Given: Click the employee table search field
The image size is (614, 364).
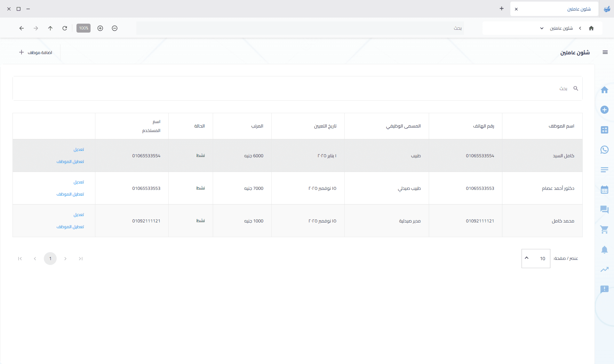Looking at the screenshot, I should coord(288,89).
